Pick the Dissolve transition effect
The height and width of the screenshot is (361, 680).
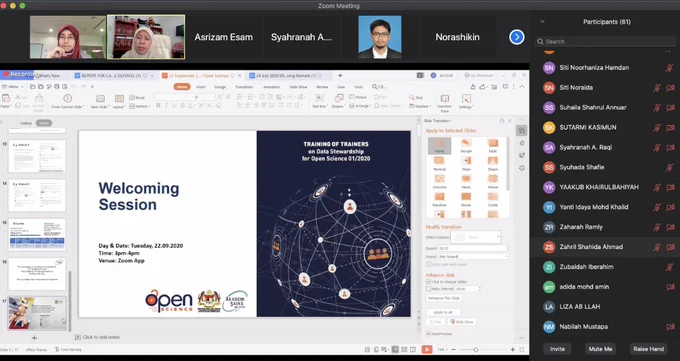(439, 181)
